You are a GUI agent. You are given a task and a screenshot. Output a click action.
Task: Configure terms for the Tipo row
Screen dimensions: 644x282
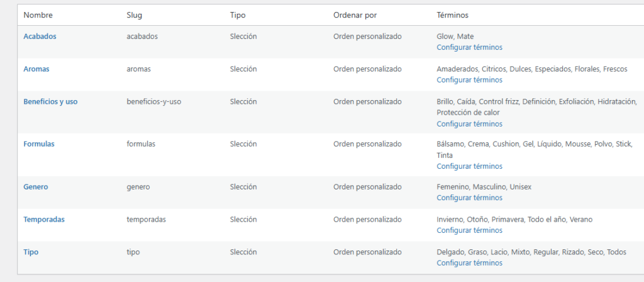pyautogui.click(x=469, y=263)
